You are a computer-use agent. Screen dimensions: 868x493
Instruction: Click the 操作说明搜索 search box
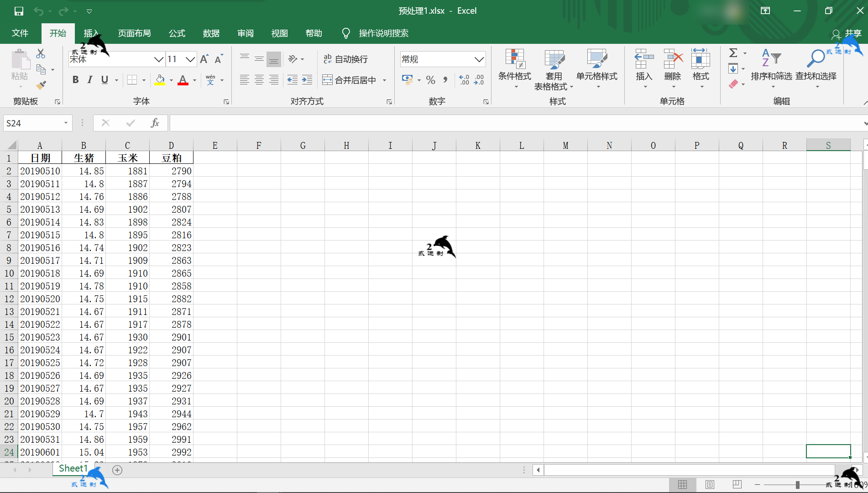383,33
